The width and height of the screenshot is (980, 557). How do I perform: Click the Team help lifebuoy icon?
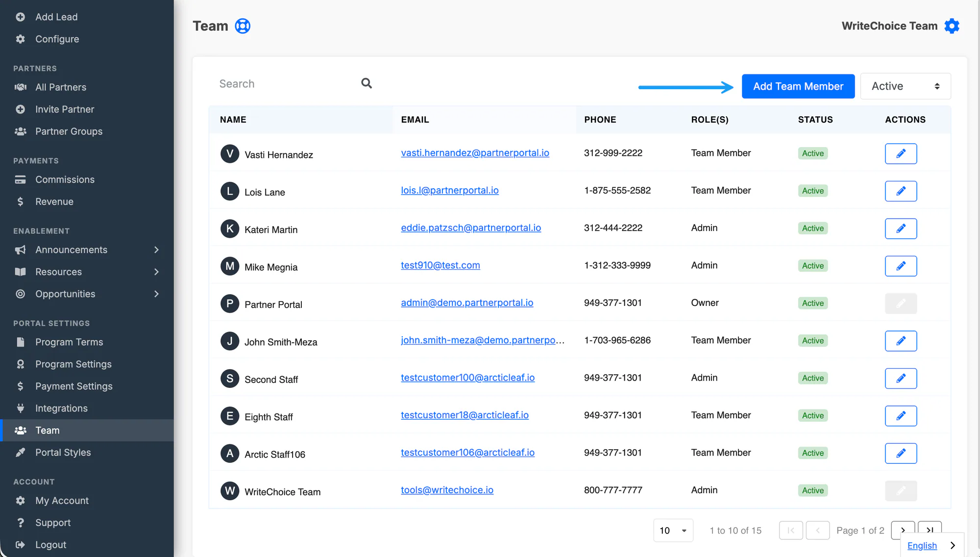(243, 26)
